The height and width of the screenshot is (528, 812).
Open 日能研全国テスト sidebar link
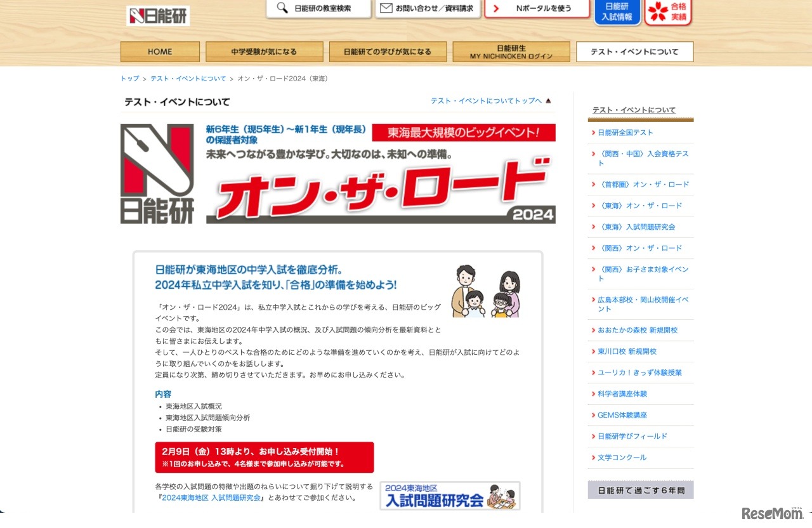point(625,133)
